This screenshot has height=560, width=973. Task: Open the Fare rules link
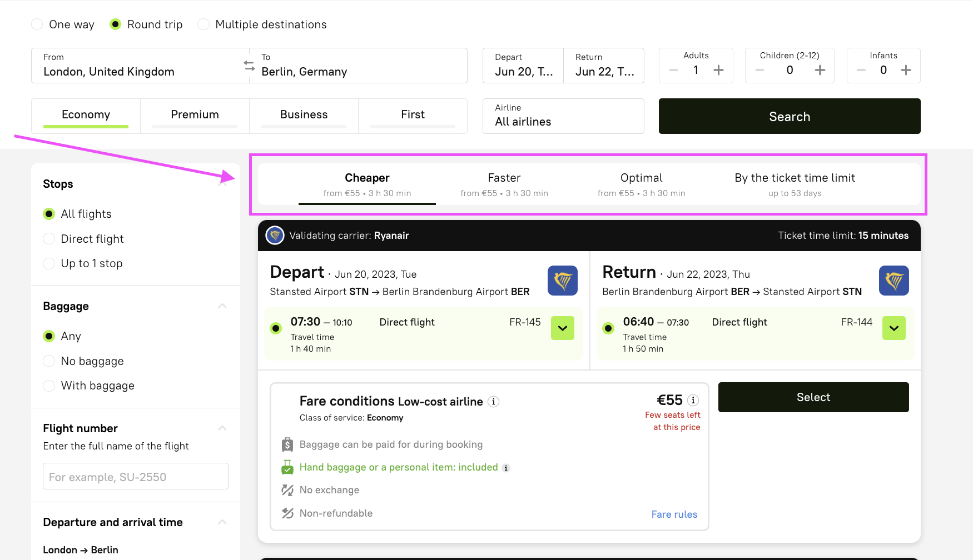pyautogui.click(x=674, y=514)
